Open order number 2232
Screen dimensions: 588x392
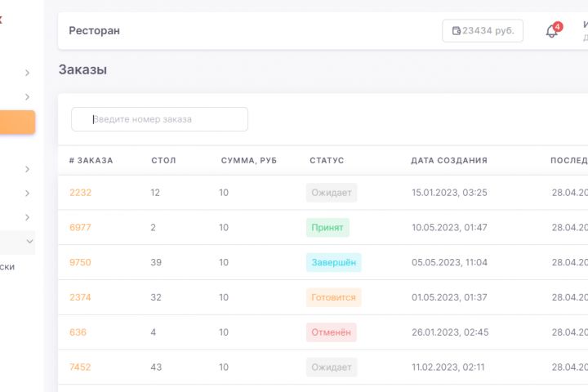pos(80,193)
